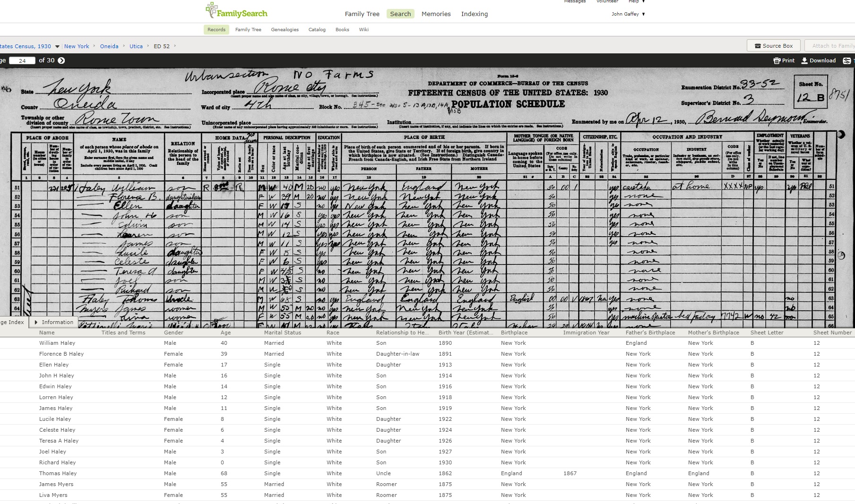Viewport: 855px width, 504px height.
Task: Open census collection dropdown arrow
Action: pos(57,46)
